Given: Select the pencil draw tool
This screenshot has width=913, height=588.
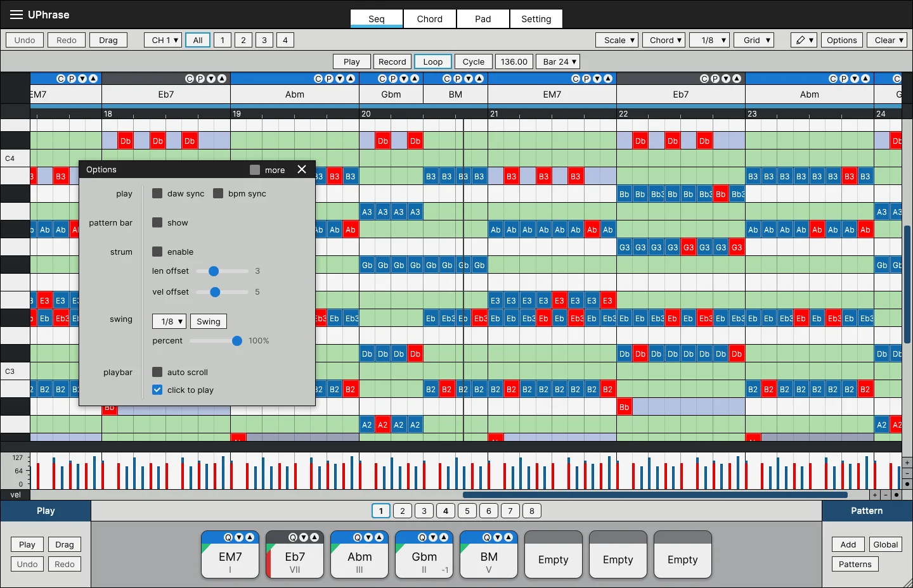Looking at the screenshot, I should [804, 40].
